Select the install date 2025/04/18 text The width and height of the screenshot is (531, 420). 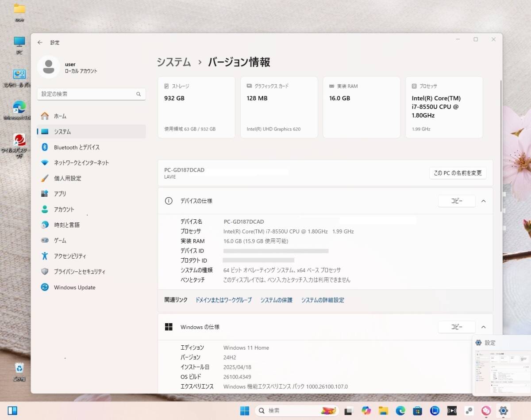pos(237,367)
